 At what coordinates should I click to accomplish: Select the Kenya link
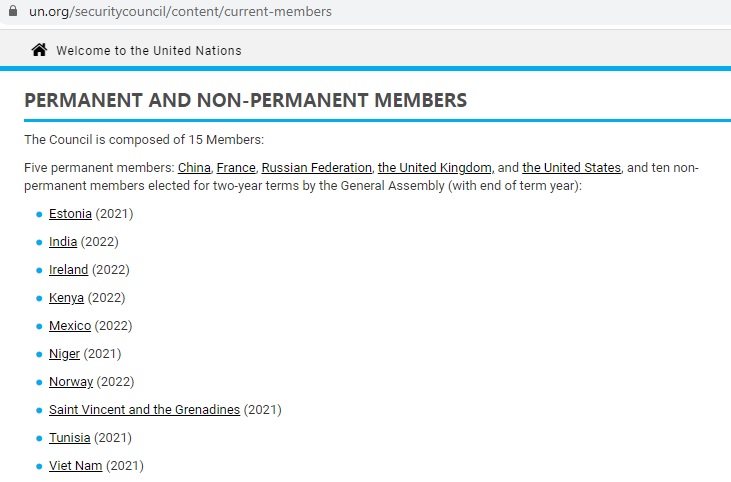point(66,298)
